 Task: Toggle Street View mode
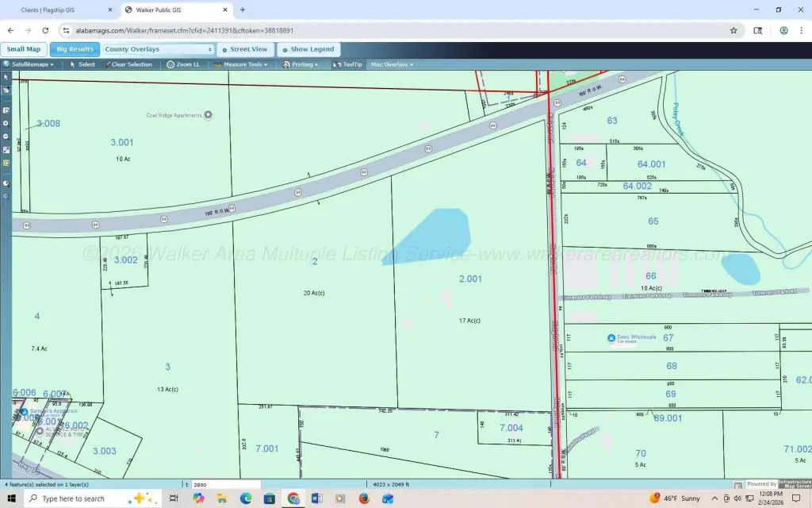[x=244, y=49]
